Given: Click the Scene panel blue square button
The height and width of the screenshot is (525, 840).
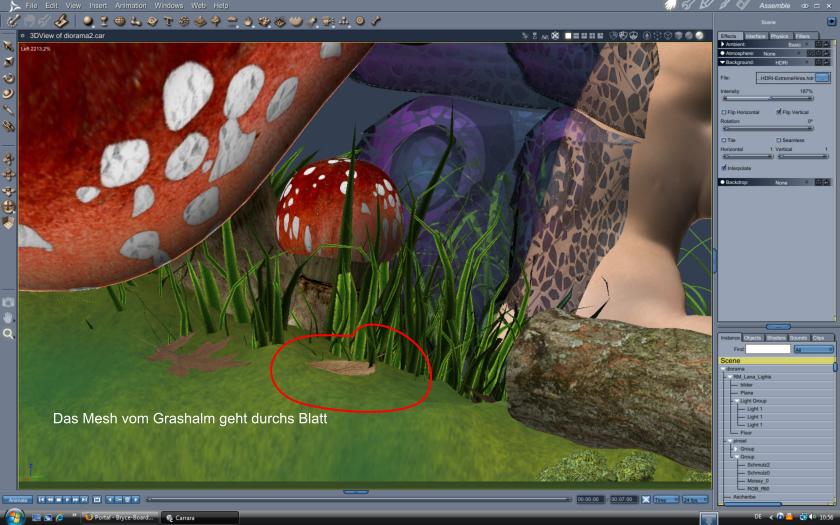Looking at the screenshot, I should (831, 22).
